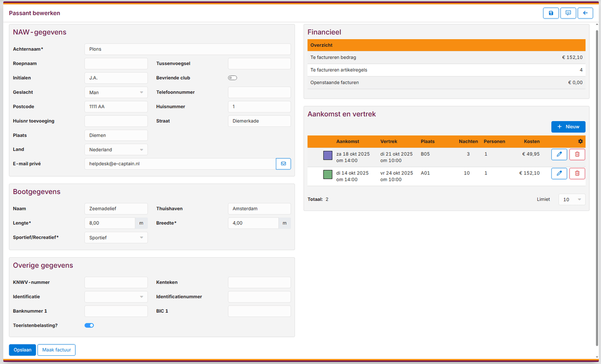Open the gear icon in the bookings table header
This screenshot has width=601, height=364.
pos(580,141)
